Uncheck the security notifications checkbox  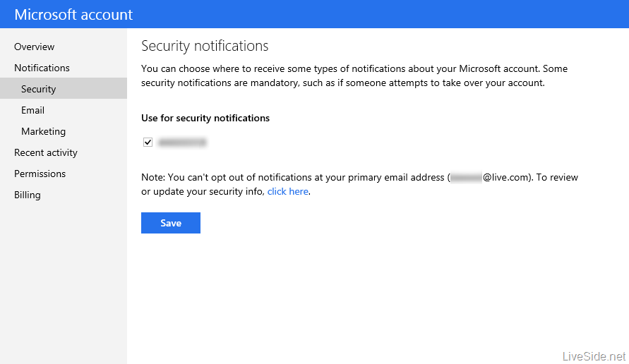click(148, 142)
